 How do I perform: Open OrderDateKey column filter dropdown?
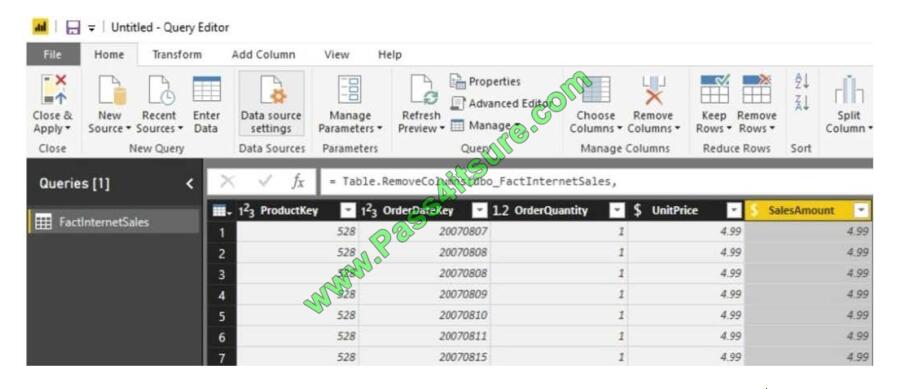(479, 211)
